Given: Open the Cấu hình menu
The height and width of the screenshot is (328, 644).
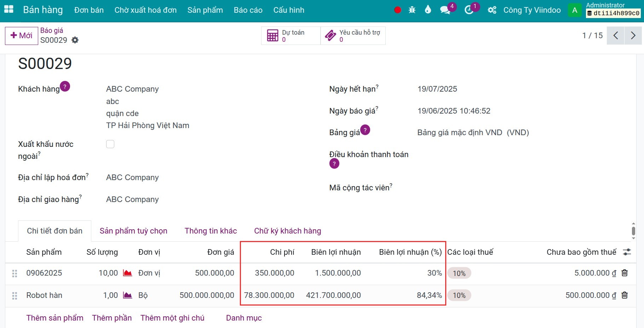Looking at the screenshot, I should tap(289, 10).
